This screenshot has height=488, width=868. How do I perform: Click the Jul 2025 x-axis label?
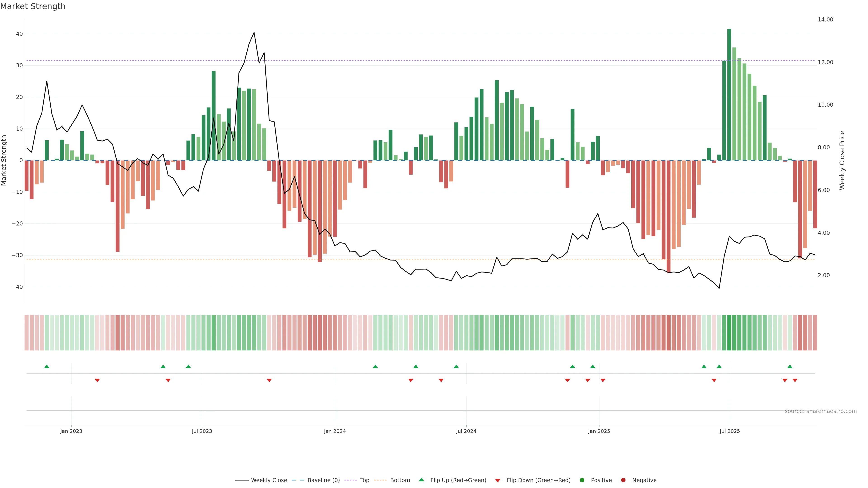(729, 431)
